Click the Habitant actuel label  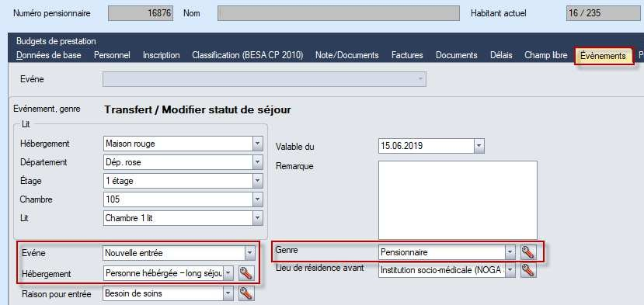click(x=499, y=13)
